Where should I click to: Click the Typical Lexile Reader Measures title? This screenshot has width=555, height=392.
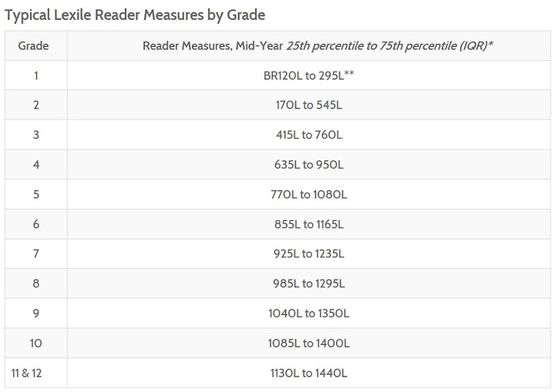click(135, 15)
